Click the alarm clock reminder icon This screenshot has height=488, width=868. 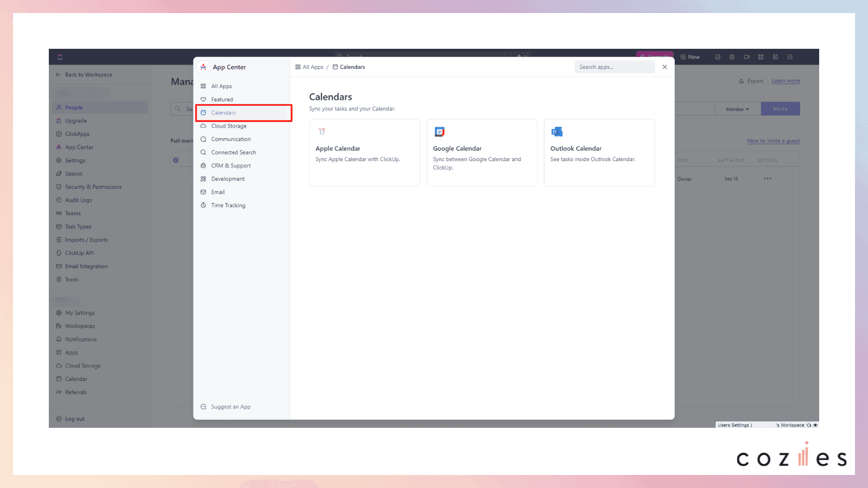pos(761,57)
